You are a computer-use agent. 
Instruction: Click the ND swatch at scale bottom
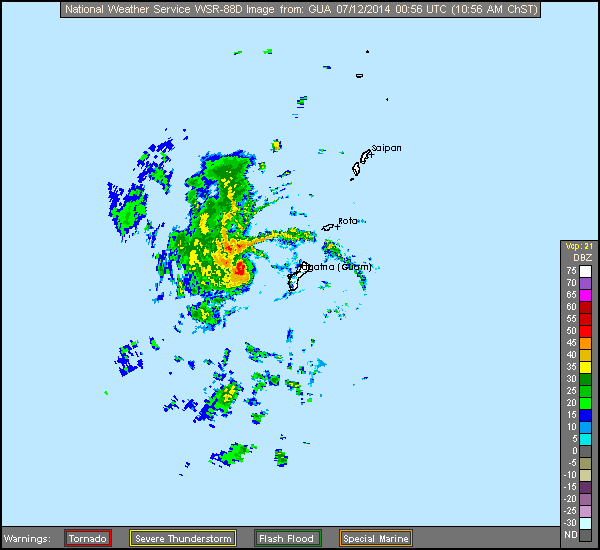(x=585, y=535)
